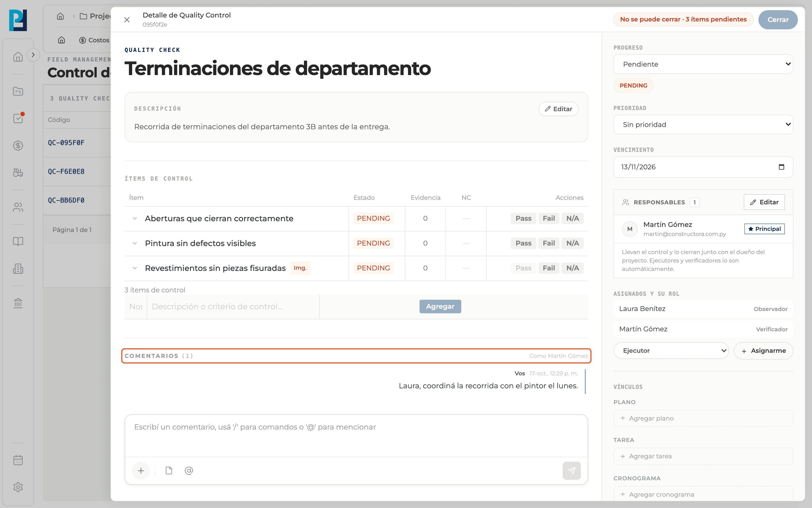Click the Cerrar button
812x508 pixels.
[x=778, y=19]
